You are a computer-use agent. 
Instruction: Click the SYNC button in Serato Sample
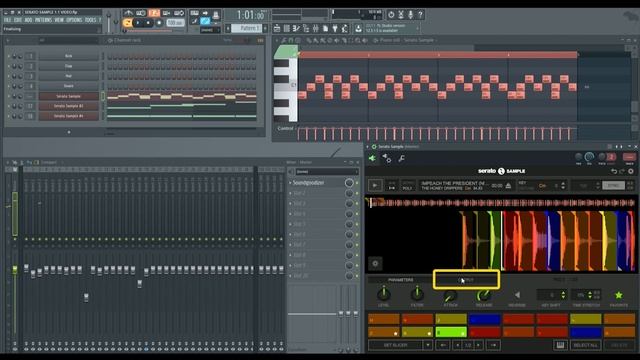point(613,186)
